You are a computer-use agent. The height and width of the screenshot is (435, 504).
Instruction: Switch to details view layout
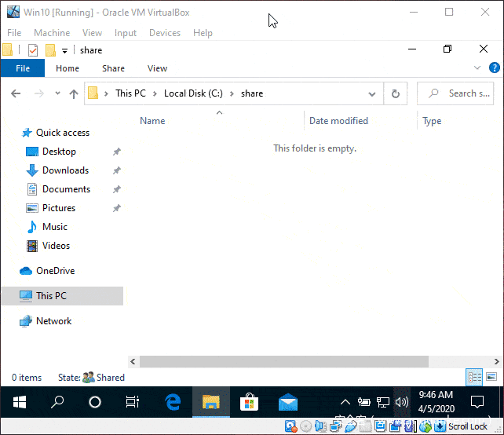[x=474, y=377]
